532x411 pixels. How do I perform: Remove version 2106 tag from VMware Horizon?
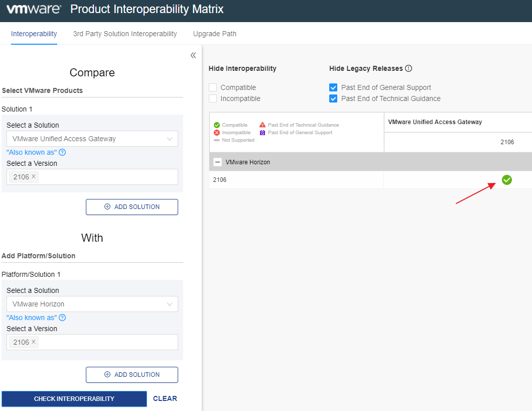point(34,342)
